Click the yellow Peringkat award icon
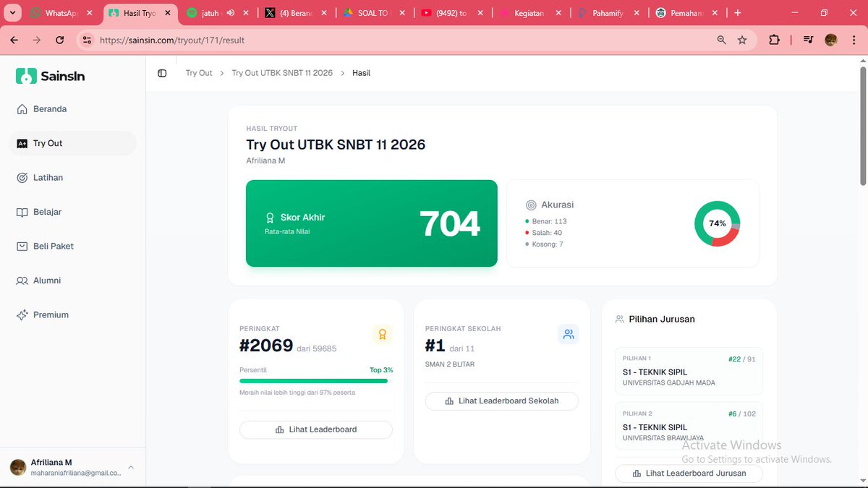 [383, 334]
